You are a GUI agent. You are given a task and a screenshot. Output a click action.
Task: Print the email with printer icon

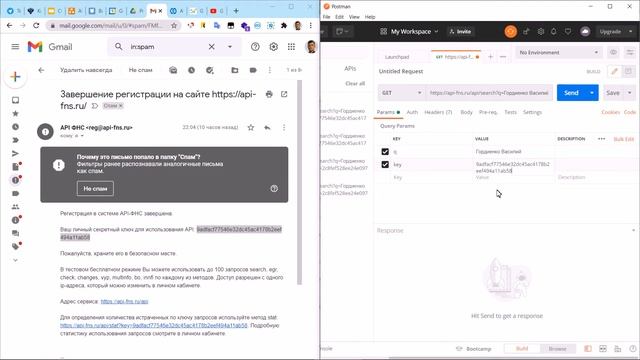coord(269,94)
